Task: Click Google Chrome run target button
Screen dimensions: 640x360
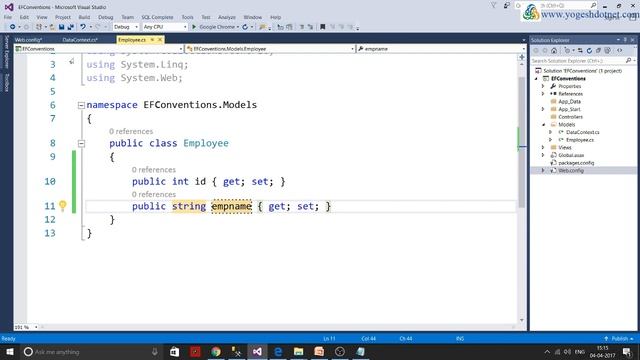Action: [x=217, y=27]
